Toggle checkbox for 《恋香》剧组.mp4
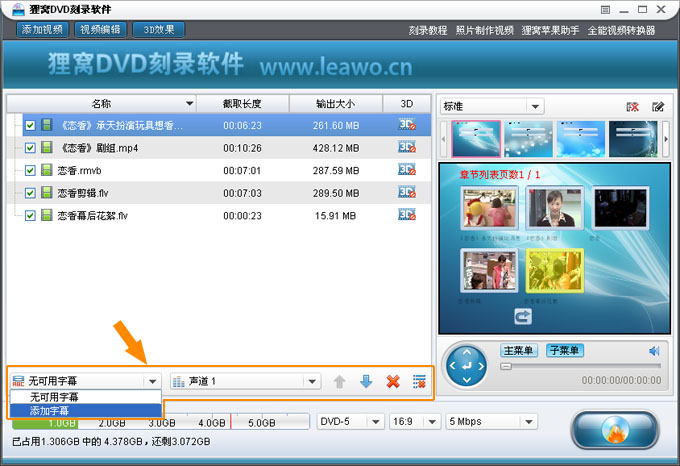The image size is (680, 466). 30,148
